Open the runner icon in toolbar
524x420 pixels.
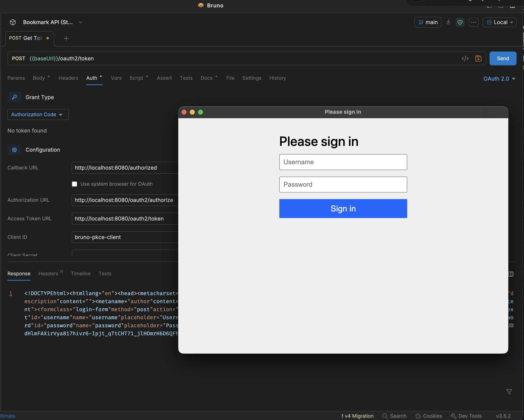448,22
